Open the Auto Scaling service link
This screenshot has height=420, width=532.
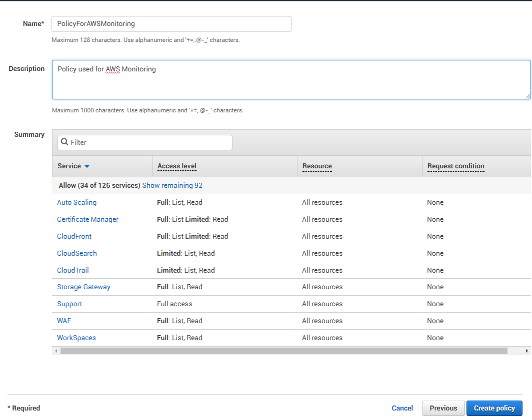click(76, 202)
